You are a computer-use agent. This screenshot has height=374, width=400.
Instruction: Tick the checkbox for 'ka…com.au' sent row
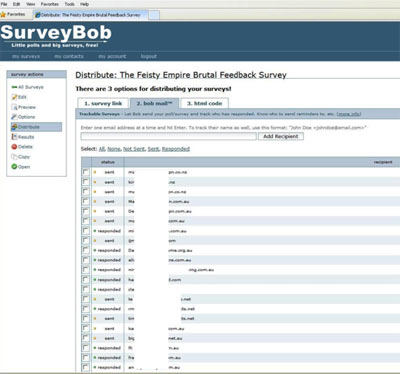86,328
